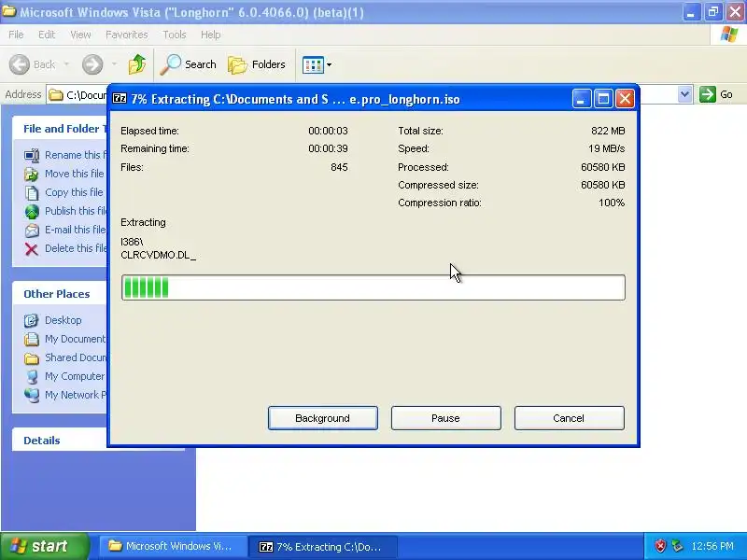Click the Background button in 7-Zip dialog
Screen dimensions: 747x560
click(x=323, y=418)
